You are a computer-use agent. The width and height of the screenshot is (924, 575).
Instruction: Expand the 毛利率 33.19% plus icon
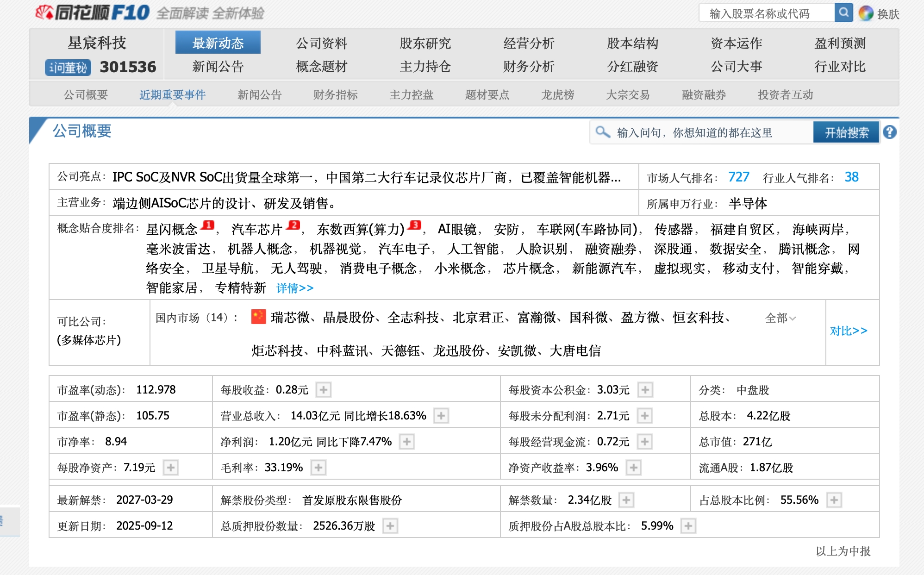(318, 468)
